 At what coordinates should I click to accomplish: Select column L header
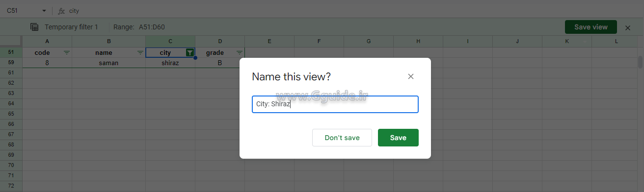pyautogui.click(x=616, y=42)
